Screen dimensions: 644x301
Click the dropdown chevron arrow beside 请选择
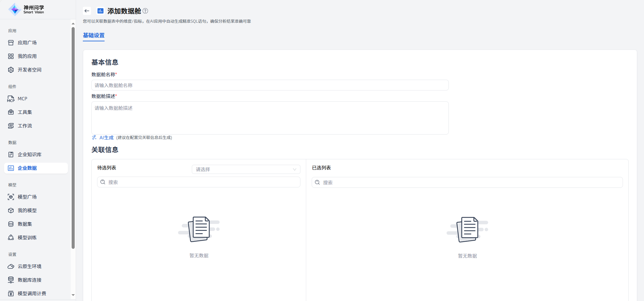[294, 169]
